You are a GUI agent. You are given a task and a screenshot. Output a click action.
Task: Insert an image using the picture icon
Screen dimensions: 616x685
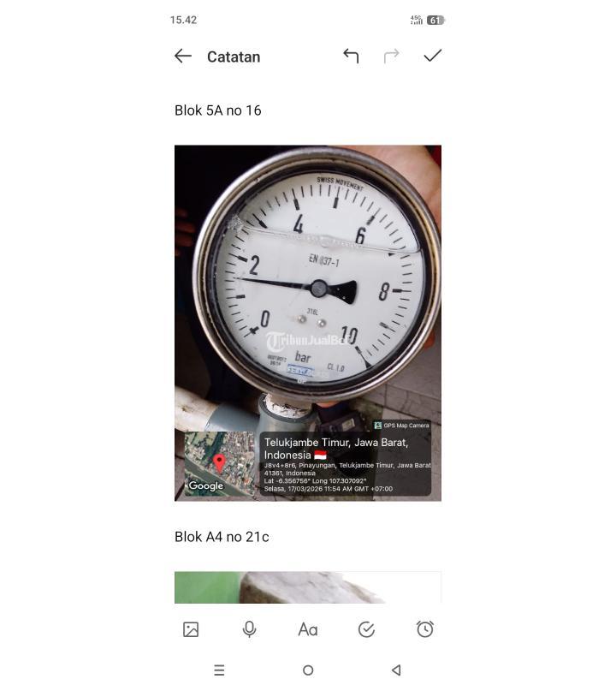pyautogui.click(x=191, y=629)
